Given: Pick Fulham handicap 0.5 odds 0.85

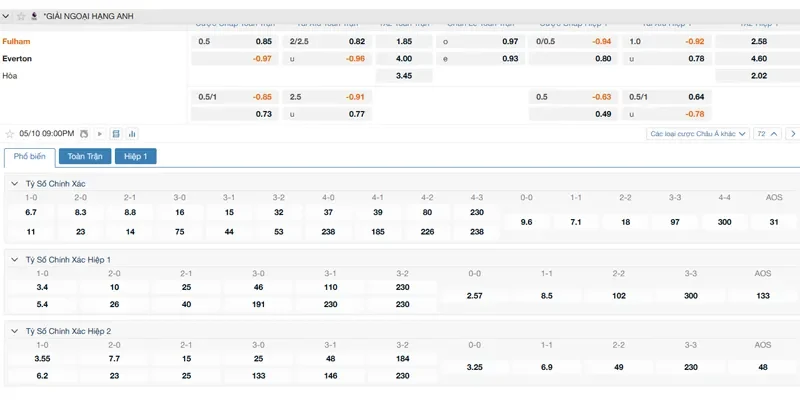Looking at the screenshot, I should click(263, 41).
